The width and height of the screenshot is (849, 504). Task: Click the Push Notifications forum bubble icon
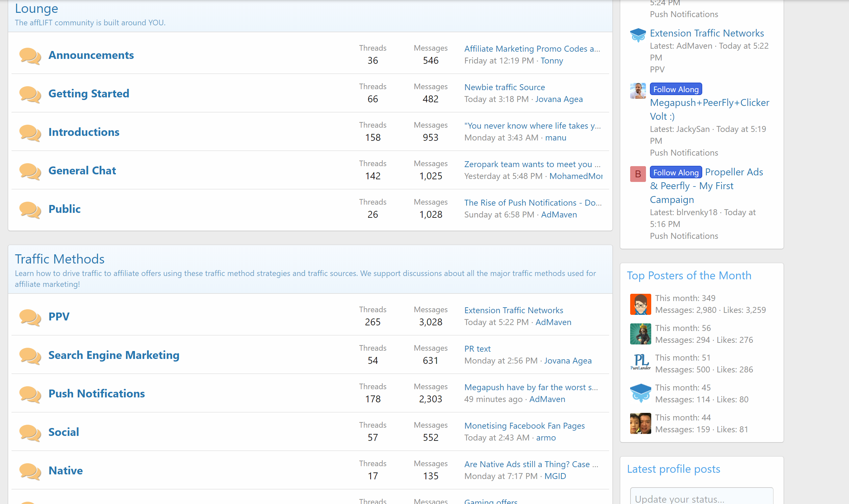[30, 394]
